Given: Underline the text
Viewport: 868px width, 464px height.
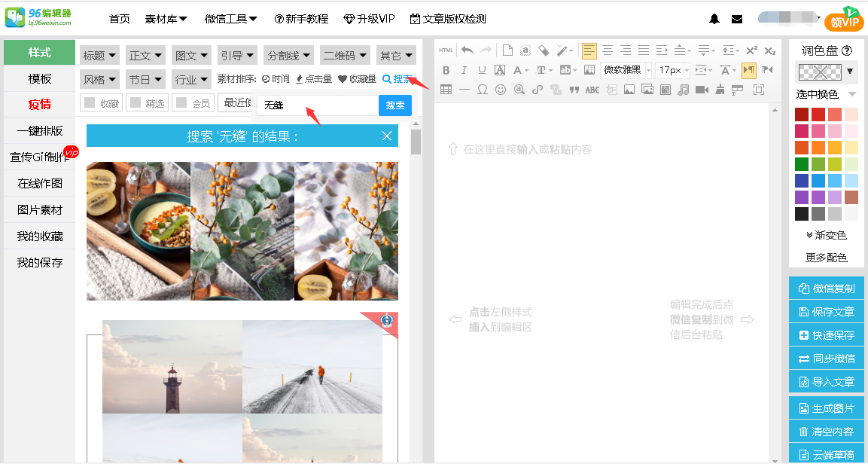Looking at the screenshot, I should 482,70.
